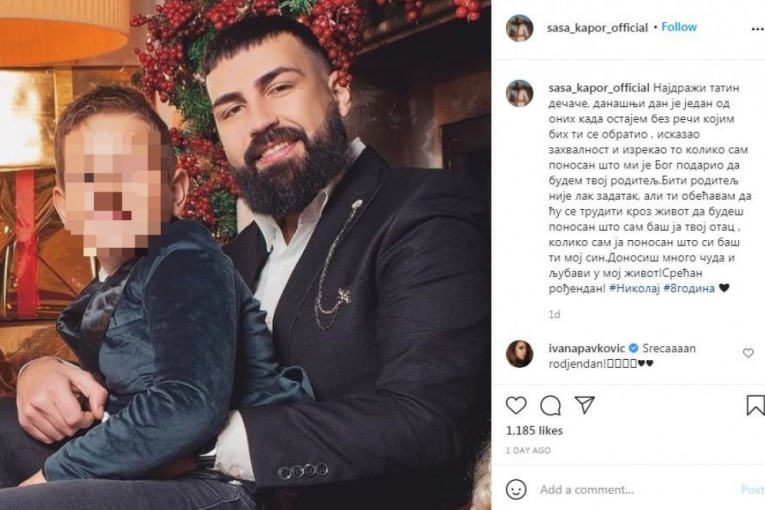Click sasa_kapor_official avatar in post header
The image size is (765, 510).
coord(519,28)
